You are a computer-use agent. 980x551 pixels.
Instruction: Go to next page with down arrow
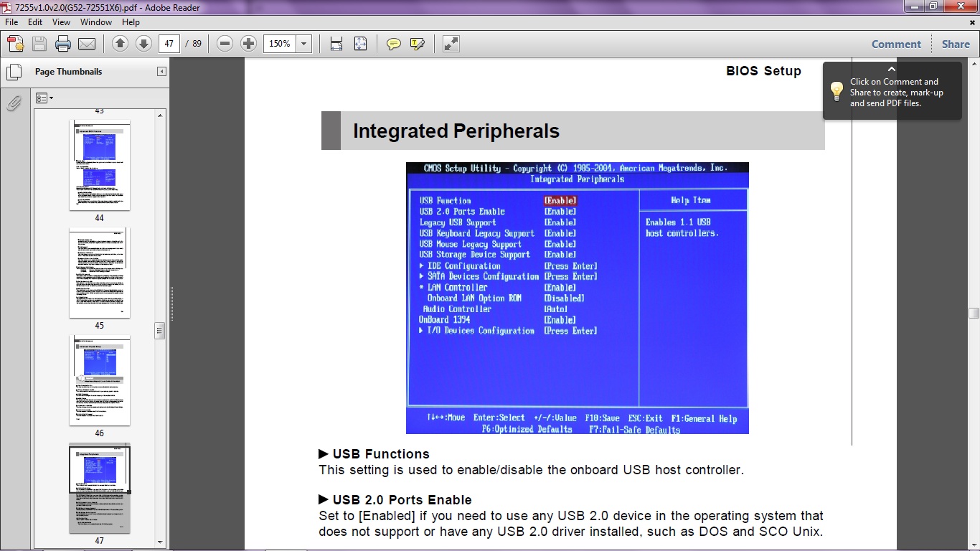143,44
